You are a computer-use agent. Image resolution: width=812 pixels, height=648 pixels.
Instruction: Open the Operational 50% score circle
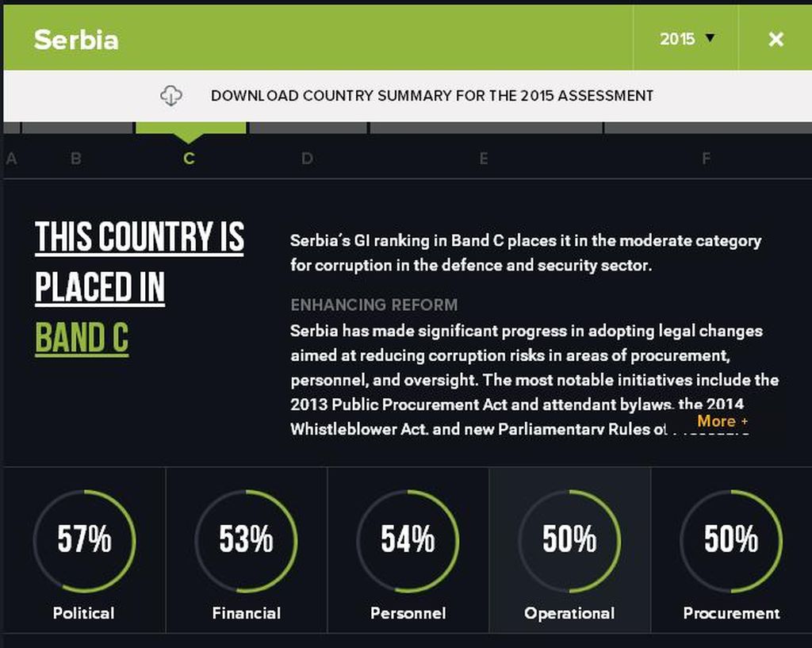pyautogui.click(x=569, y=541)
